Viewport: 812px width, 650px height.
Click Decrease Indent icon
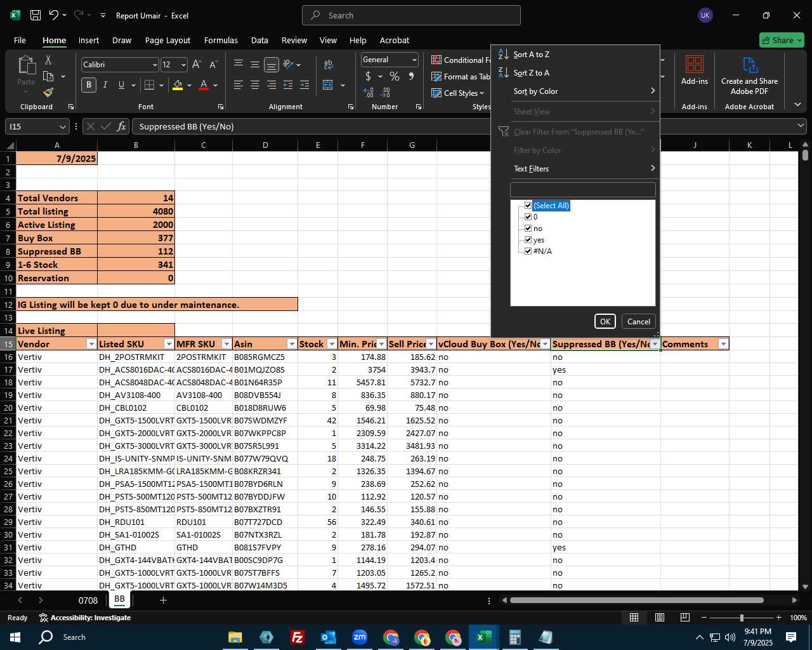[x=288, y=84]
